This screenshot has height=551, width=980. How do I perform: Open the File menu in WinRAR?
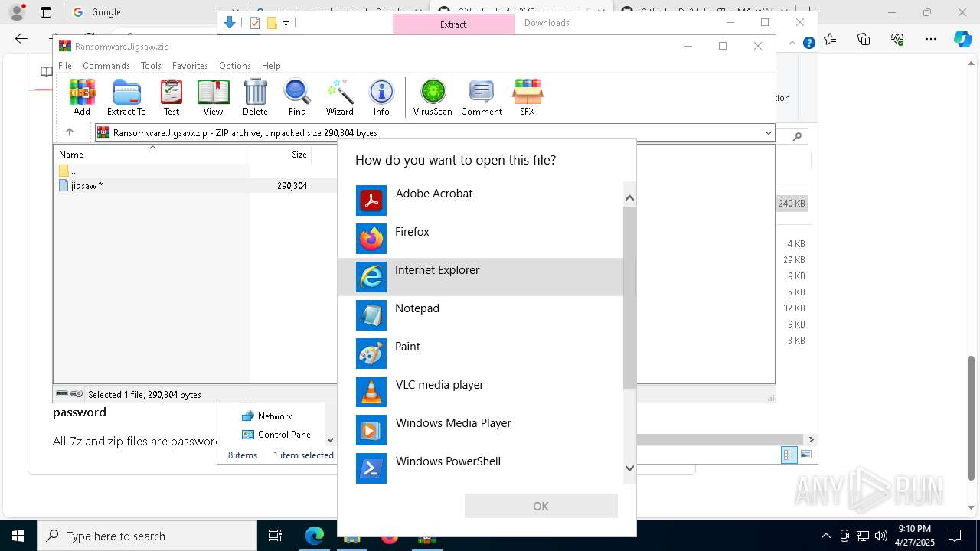pyautogui.click(x=65, y=66)
